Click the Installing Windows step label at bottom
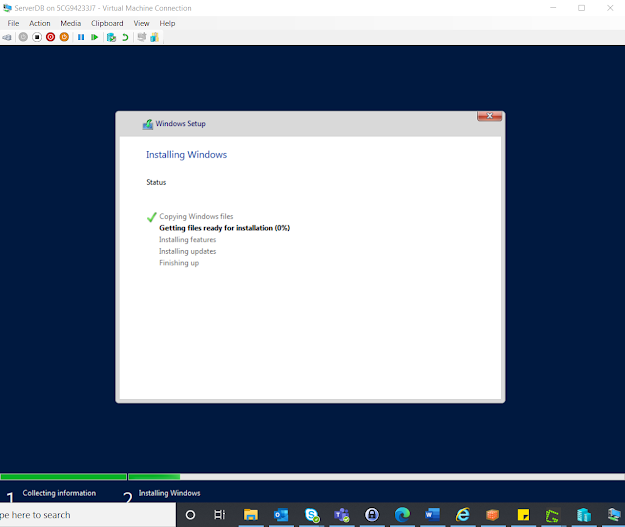 (x=169, y=493)
